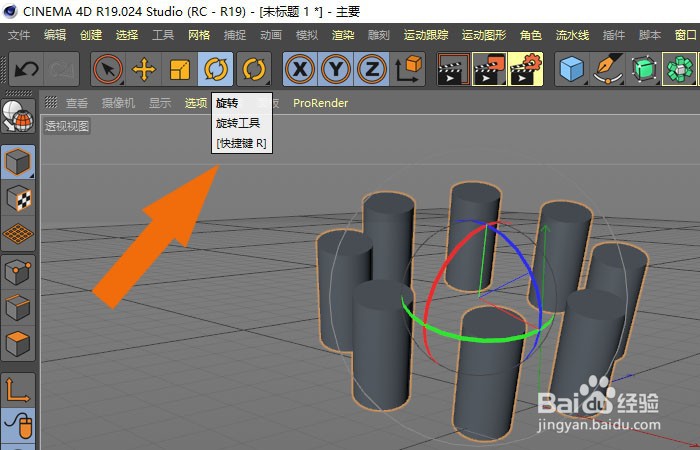The height and width of the screenshot is (450, 700).
Task: Select the Polygons mode cube icon
Action: pos(18,343)
